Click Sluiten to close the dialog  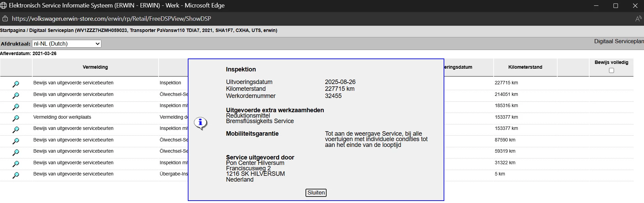pos(316,193)
